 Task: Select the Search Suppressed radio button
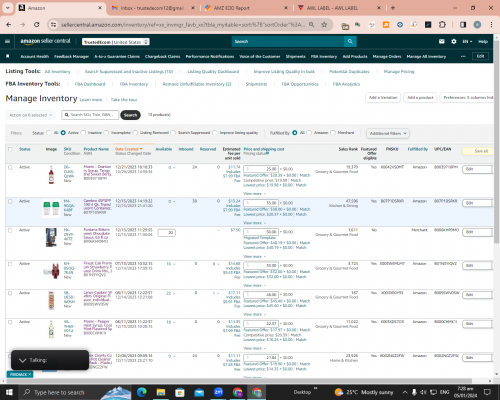173,133
